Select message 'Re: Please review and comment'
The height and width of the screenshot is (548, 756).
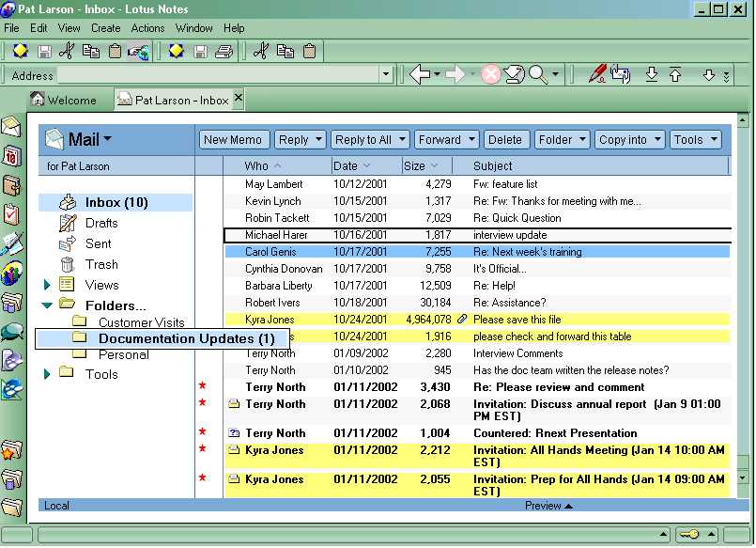tap(477, 387)
